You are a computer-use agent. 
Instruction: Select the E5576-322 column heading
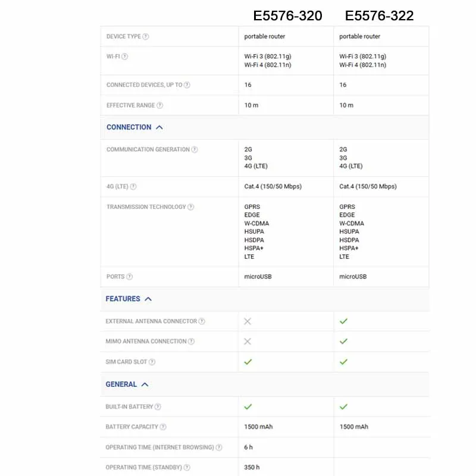(x=379, y=15)
